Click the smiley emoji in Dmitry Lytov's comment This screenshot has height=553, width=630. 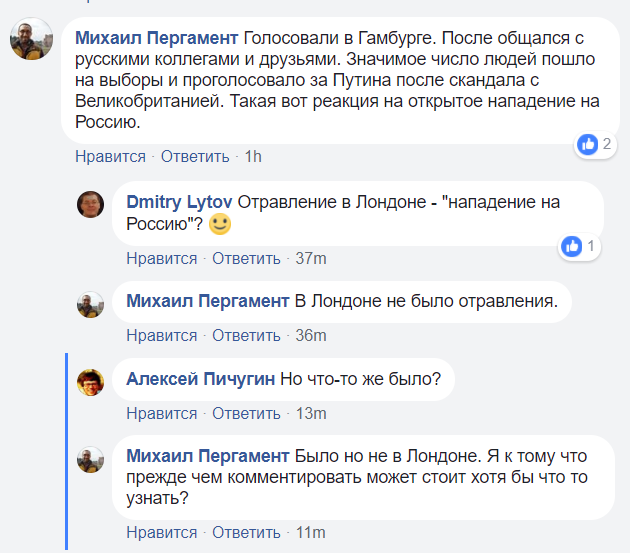pos(220,223)
